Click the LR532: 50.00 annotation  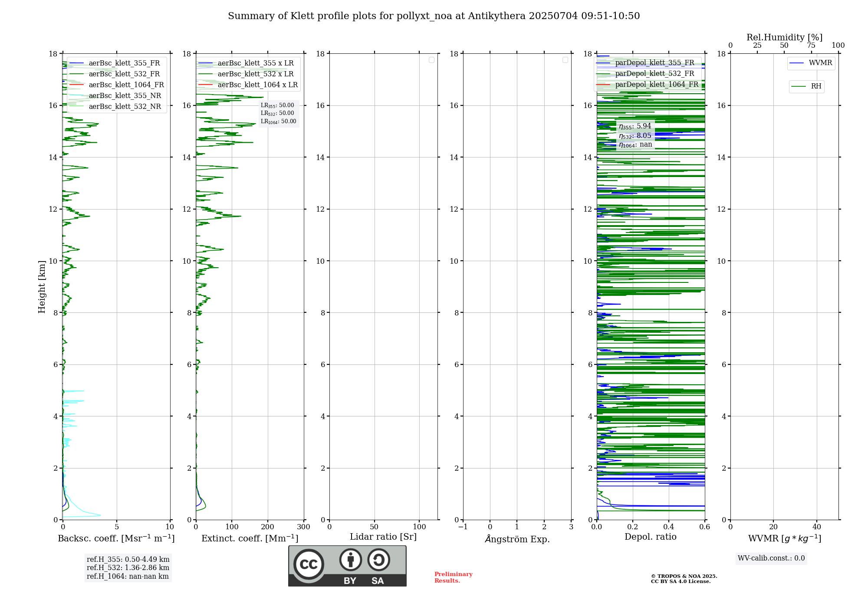point(277,113)
